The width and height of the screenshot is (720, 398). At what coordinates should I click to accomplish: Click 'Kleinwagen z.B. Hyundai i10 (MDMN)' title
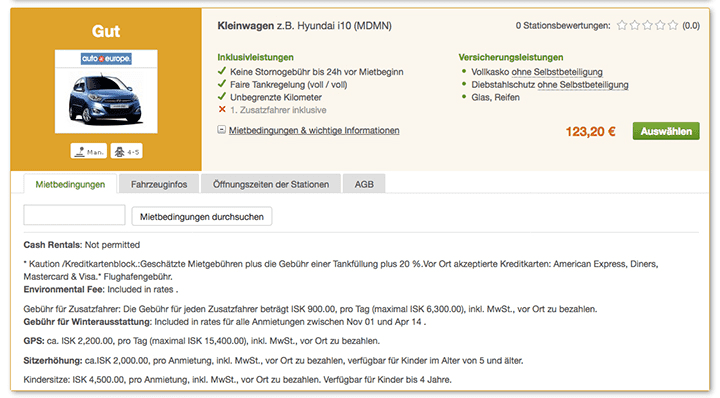(304, 26)
